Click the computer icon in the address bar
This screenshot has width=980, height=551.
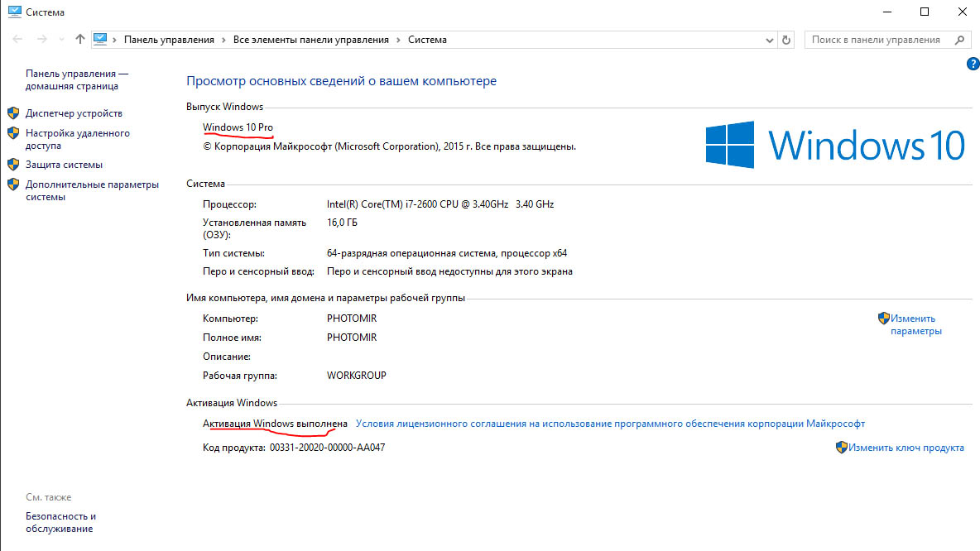pos(100,40)
